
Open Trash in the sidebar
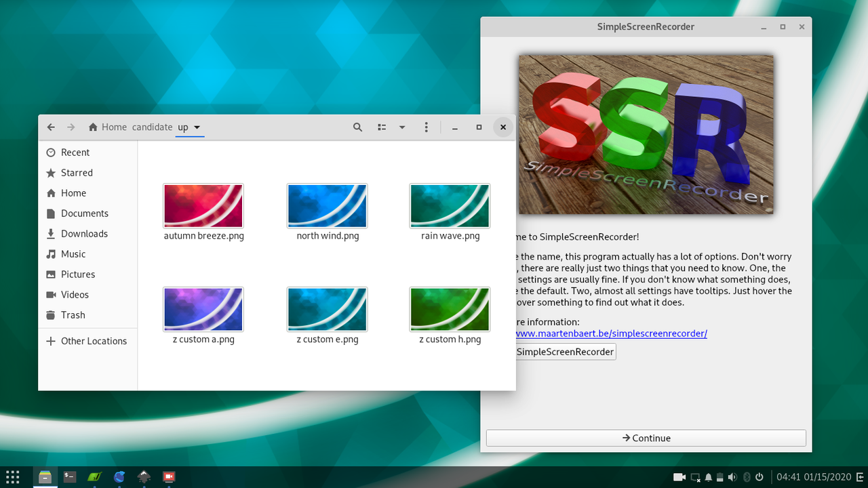click(87, 315)
